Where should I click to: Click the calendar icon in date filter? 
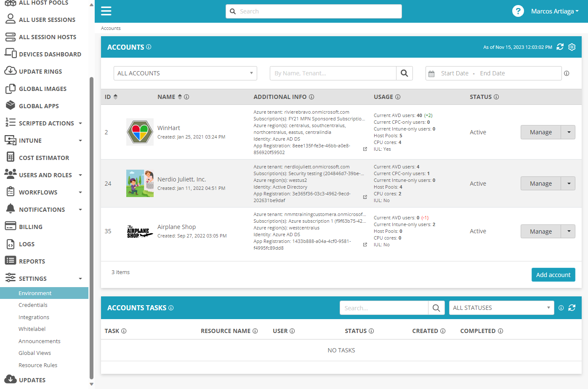click(x=431, y=74)
